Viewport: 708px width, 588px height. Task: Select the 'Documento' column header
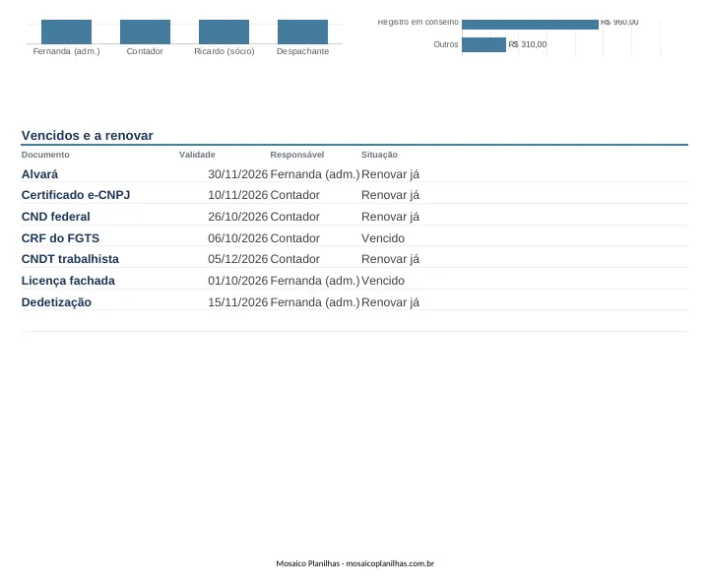tap(45, 155)
